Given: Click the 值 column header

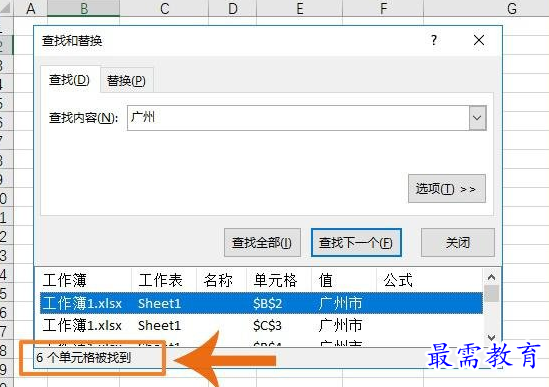Looking at the screenshot, I should pos(344,280).
